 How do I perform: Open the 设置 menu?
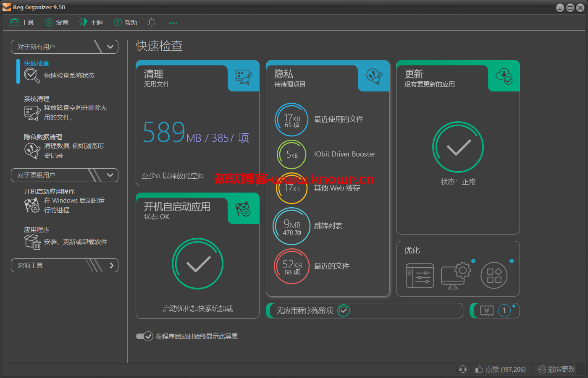(x=57, y=22)
